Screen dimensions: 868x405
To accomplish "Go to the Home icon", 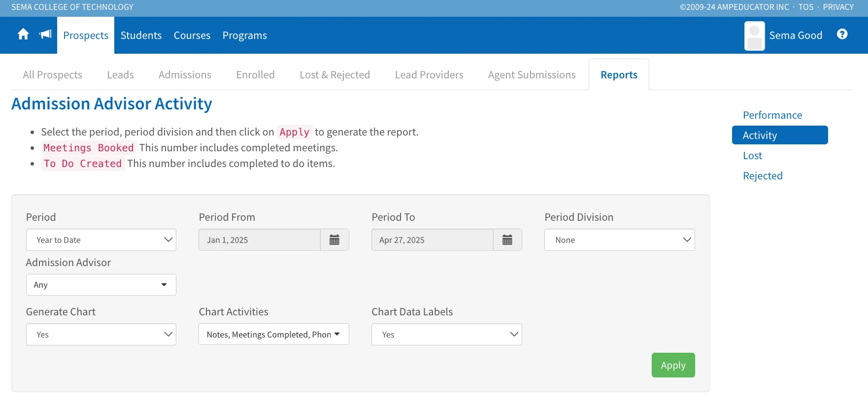I will coord(23,34).
